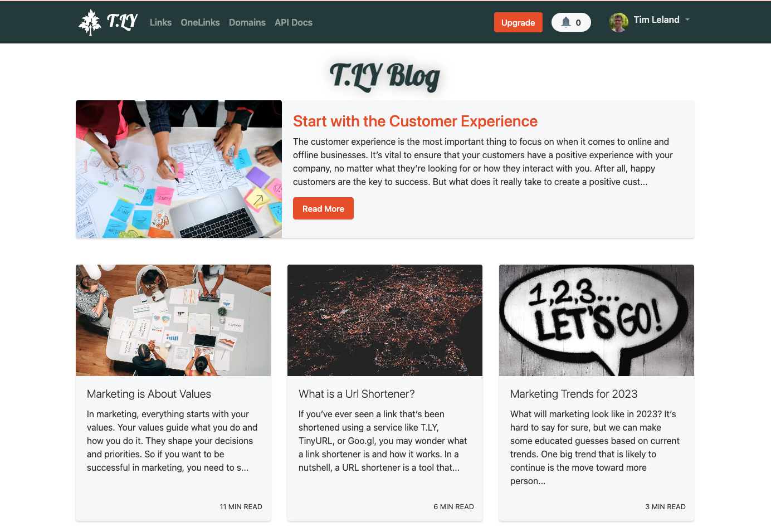Select the Marketing Trends for 2023 title
The width and height of the screenshot is (771, 532).
(574, 394)
